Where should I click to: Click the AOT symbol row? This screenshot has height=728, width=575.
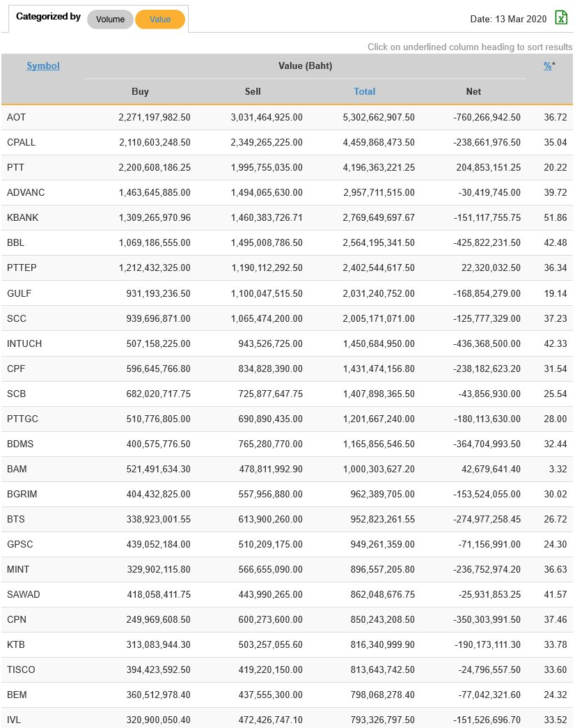pyautogui.click(x=16, y=117)
